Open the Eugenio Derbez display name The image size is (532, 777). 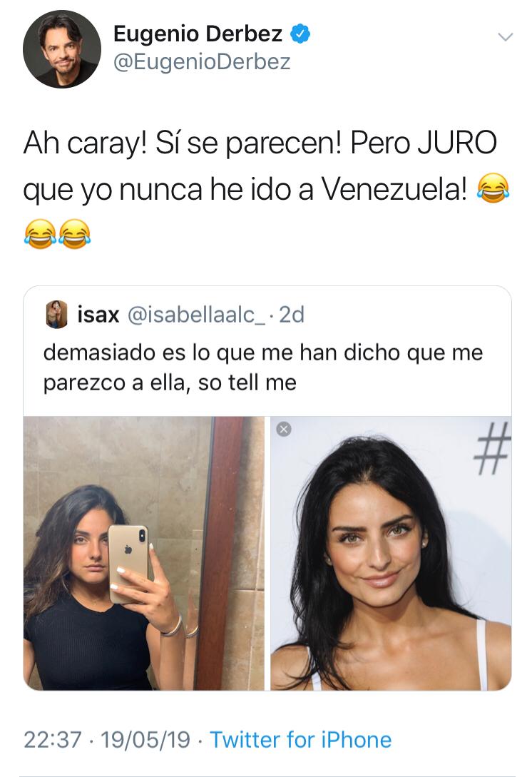[198, 34]
